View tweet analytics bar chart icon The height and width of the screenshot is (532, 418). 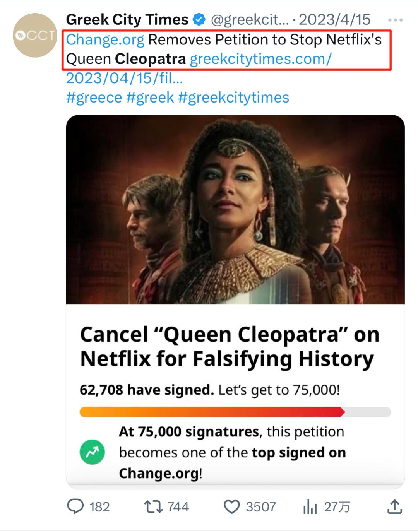pyautogui.click(x=310, y=506)
